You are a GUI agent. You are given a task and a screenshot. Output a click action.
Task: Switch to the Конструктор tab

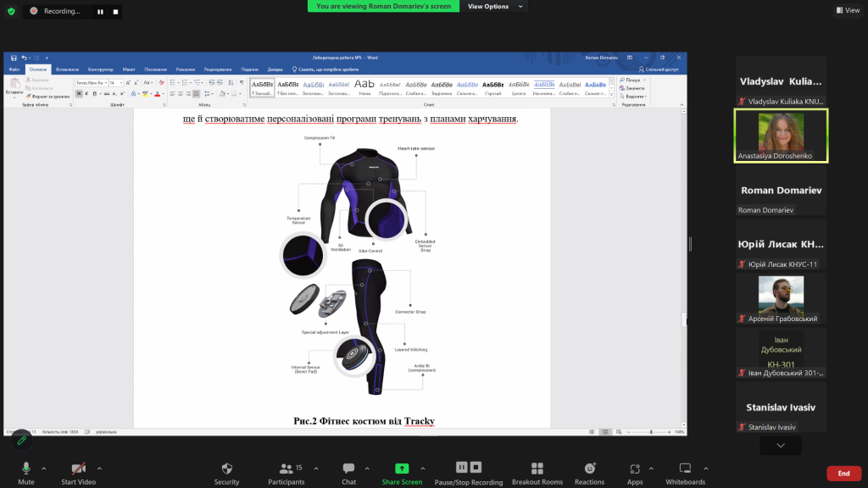pos(100,69)
